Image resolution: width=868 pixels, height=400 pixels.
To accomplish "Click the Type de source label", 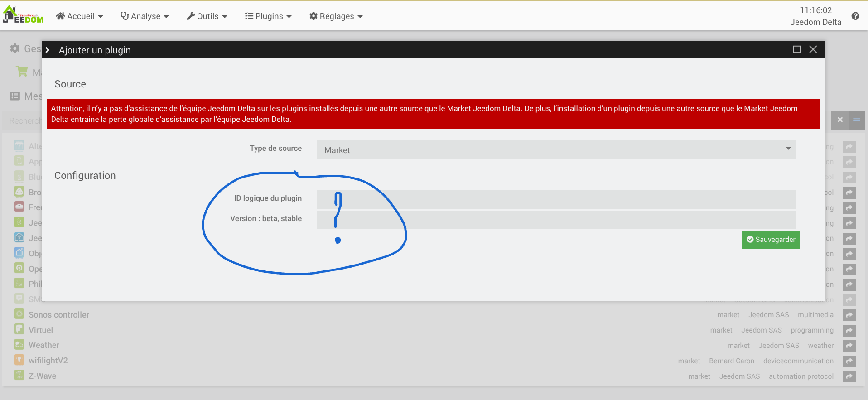I will (275, 148).
